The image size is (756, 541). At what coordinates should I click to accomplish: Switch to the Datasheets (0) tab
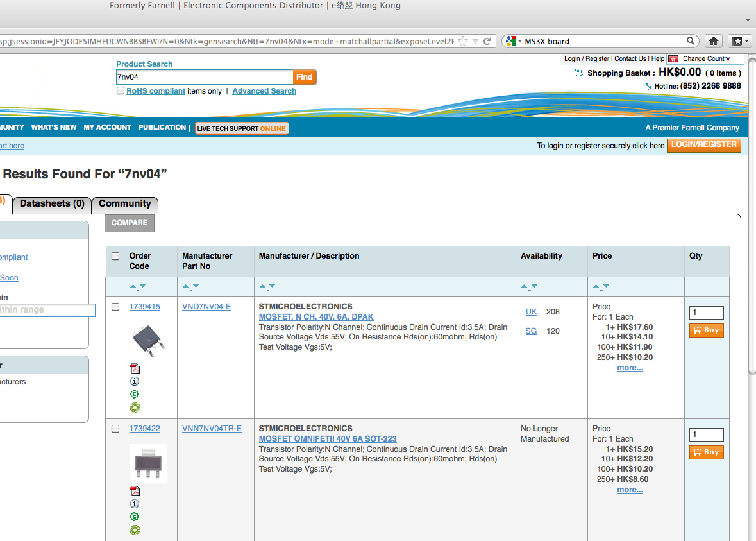[52, 204]
